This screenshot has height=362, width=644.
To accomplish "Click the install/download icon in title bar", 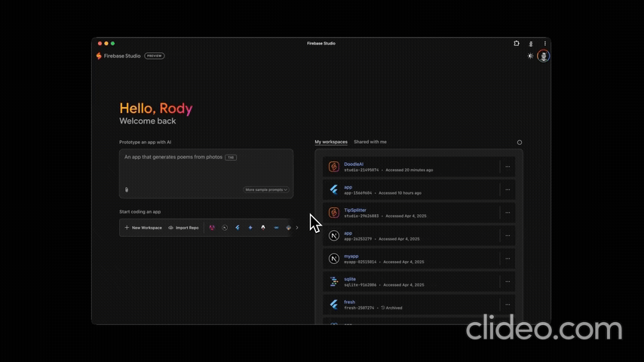I will click(531, 44).
